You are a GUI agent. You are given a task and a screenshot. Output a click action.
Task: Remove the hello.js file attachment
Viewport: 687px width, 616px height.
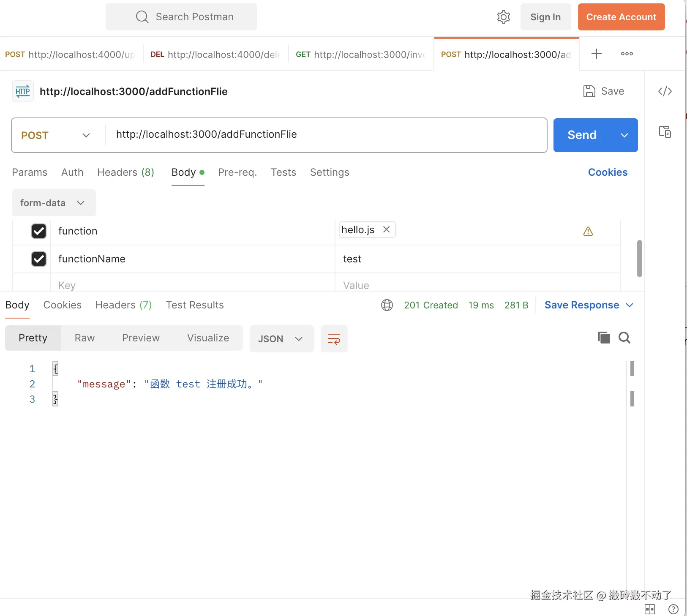coord(386,229)
